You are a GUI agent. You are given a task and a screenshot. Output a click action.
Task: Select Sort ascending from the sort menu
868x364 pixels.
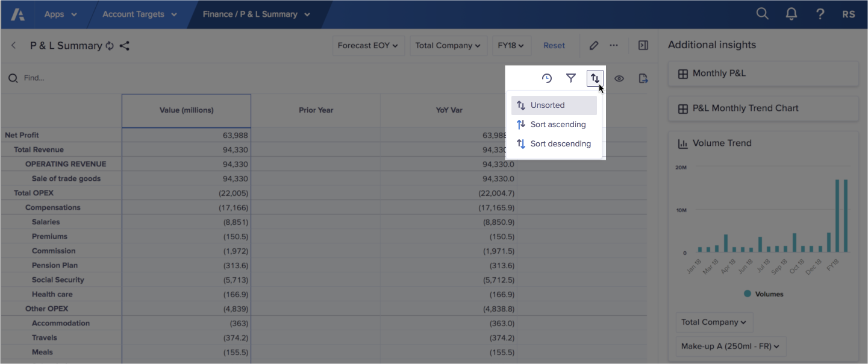tap(557, 124)
